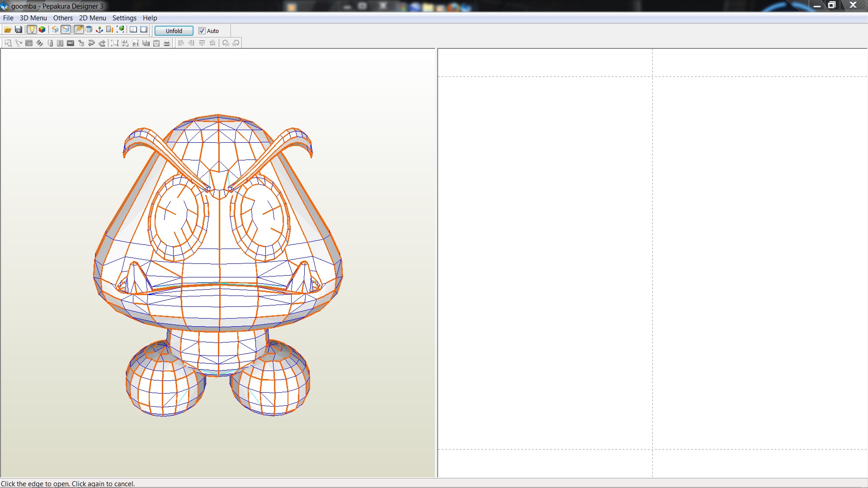
Task: Click the orange-edged box view icon
Action: [x=55, y=30]
